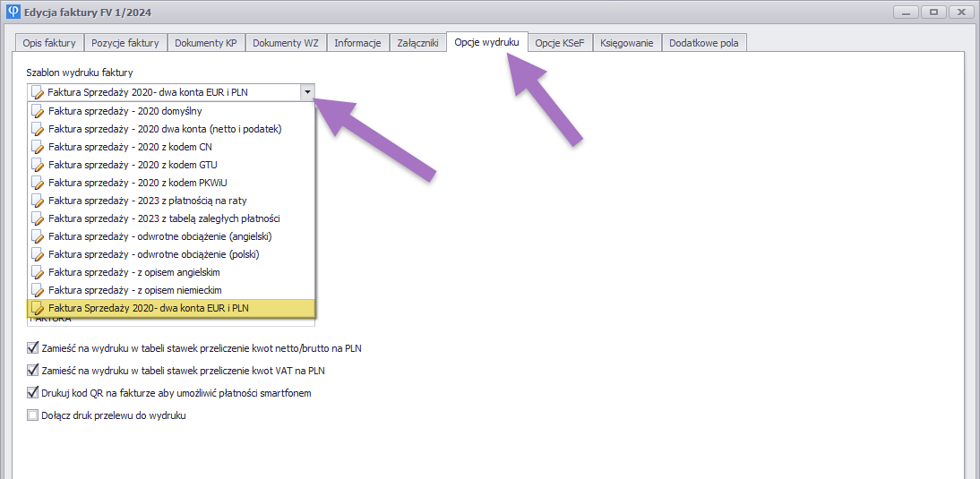Click the icon beside 'z opisem niemieckim'
Screen dimensions: 980x479
coord(38,290)
